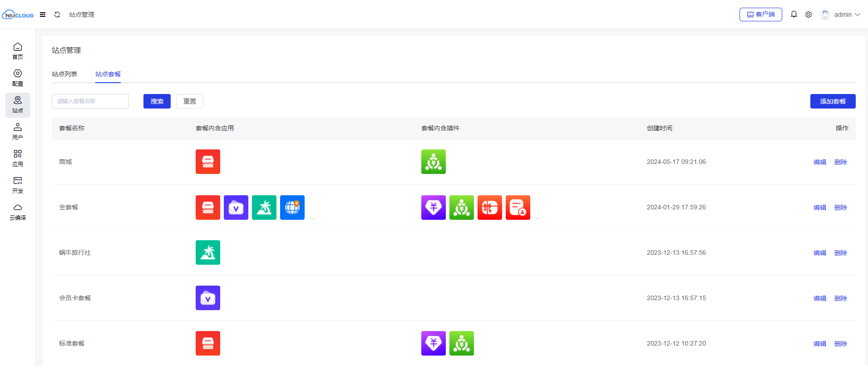Go to 首页 in the sidebar
The image size is (868, 366).
click(18, 51)
